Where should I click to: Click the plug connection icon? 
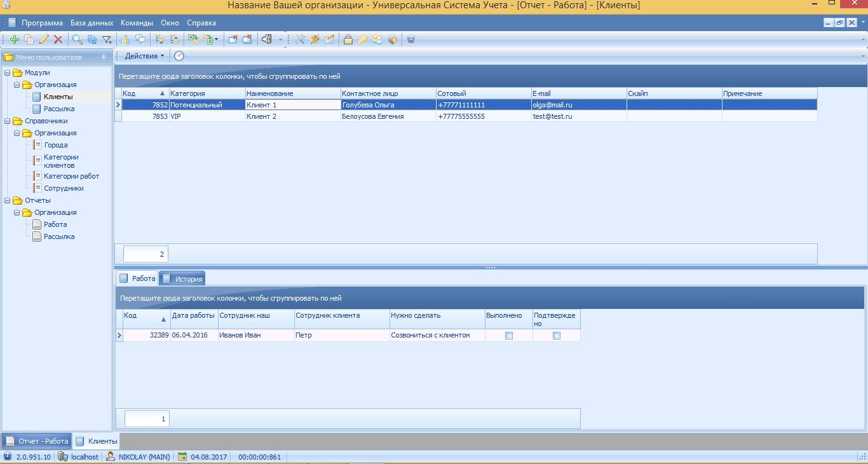(393, 39)
